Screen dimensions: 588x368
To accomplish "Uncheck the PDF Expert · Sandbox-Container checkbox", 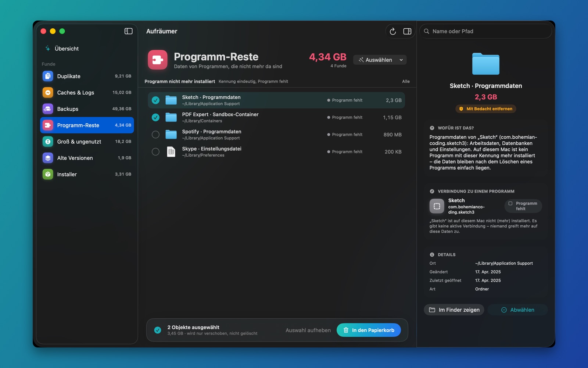I will 156,117.
